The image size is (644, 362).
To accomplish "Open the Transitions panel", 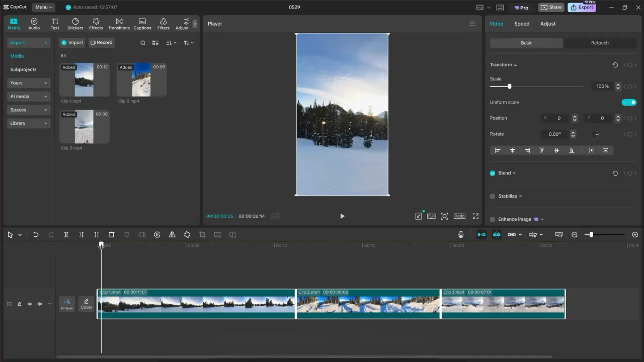I will pos(119,24).
